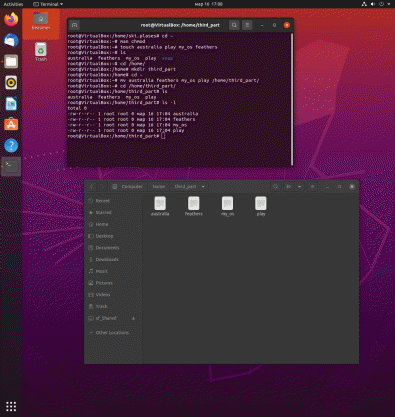Image resolution: width=395 pixels, height=417 pixels.
Task: Open Trash in Files sidebar
Action: pos(113,306)
